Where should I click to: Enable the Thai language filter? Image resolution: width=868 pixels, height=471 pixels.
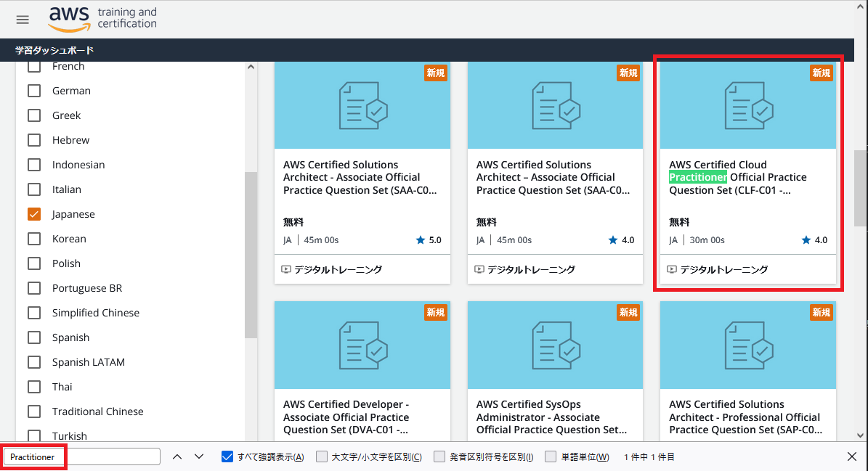[x=34, y=387]
